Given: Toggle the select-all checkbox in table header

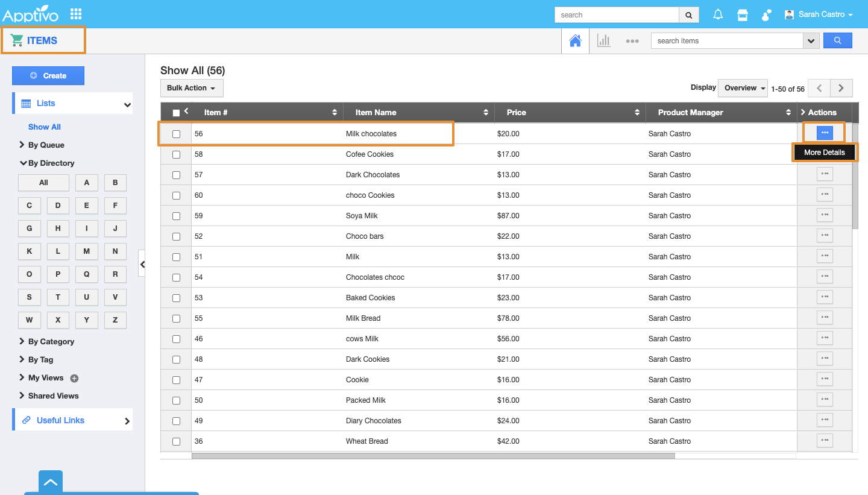Looking at the screenshot, I should click(176, 113).
